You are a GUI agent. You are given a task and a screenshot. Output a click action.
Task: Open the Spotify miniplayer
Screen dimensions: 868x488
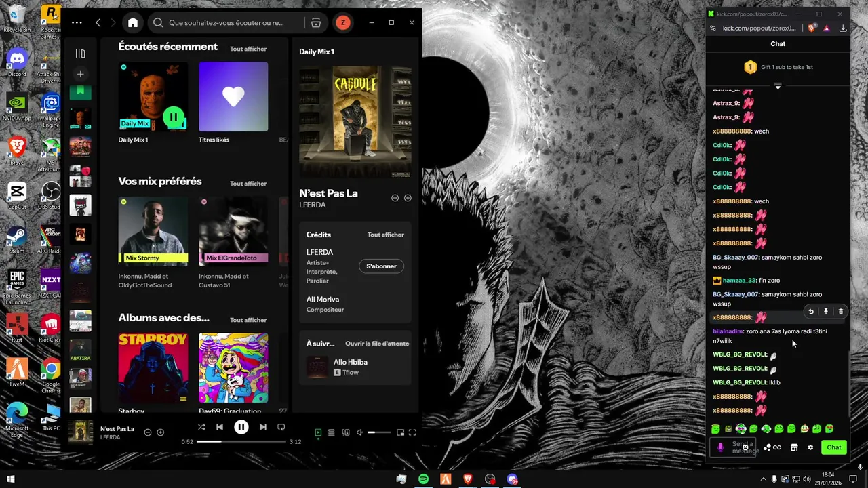pyautogui.click(x=400, y=432)
